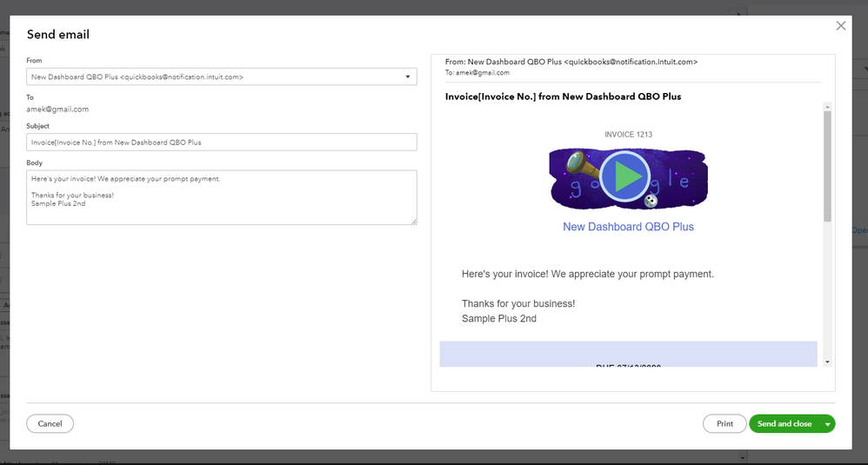This screenshot has height=465, width=868.
Task: Click the play icon in preview logo
Action: tap(625, 177)
